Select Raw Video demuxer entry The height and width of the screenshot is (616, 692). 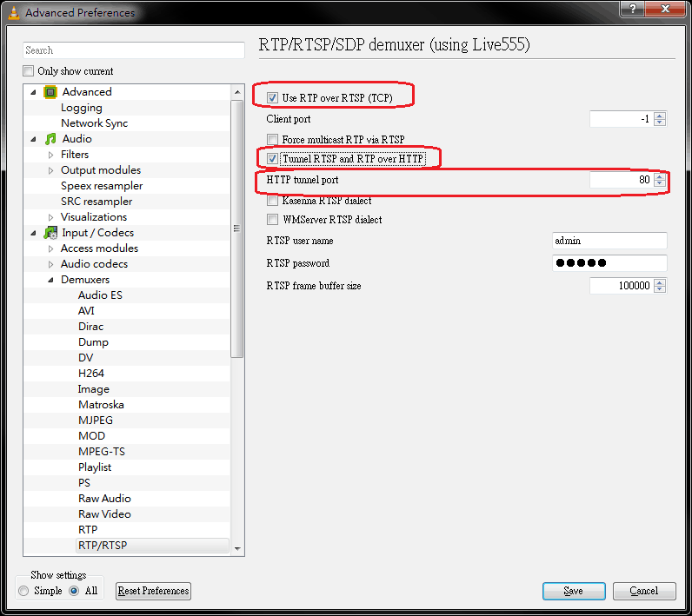[104, 514]
